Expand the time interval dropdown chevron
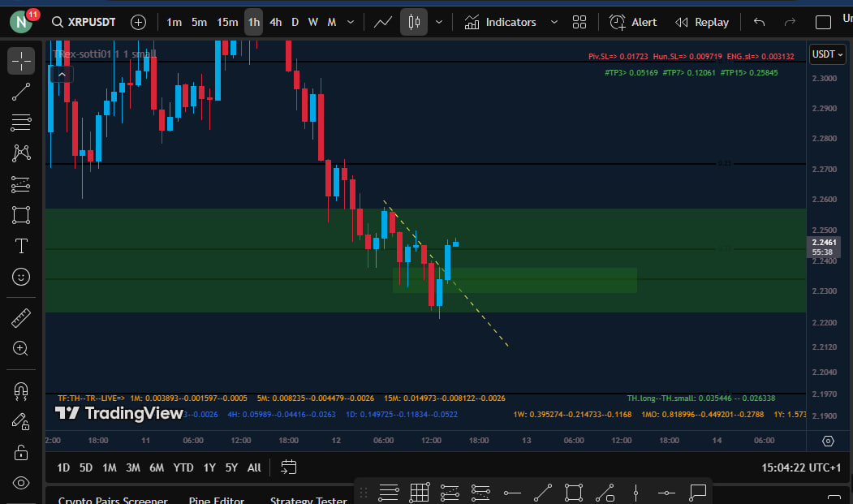Screen dimensions: 853x504 (350, 22)
